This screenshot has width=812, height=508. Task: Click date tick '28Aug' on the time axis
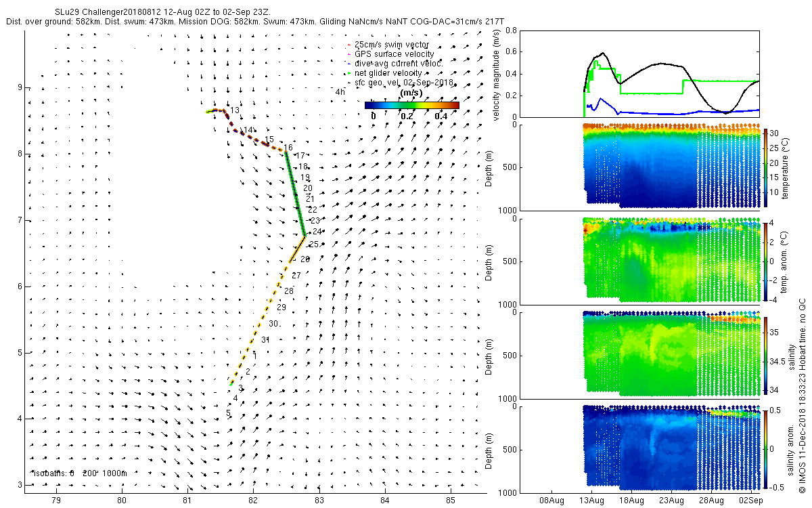(x=711, y=501)
